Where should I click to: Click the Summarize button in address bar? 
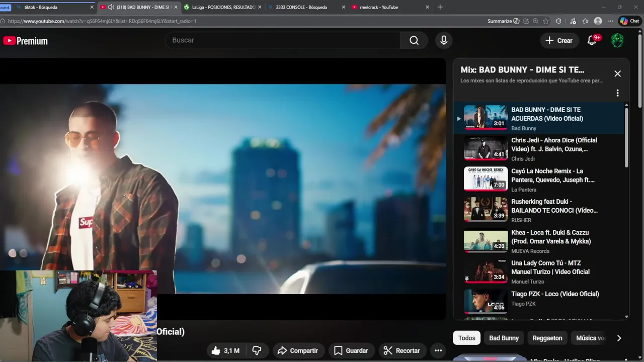503,21
